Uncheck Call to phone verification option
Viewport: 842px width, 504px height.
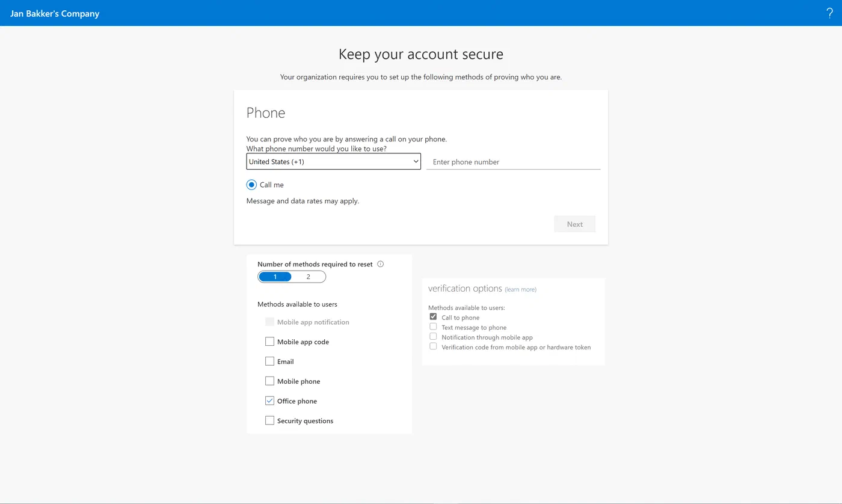[x=433, y=317]
